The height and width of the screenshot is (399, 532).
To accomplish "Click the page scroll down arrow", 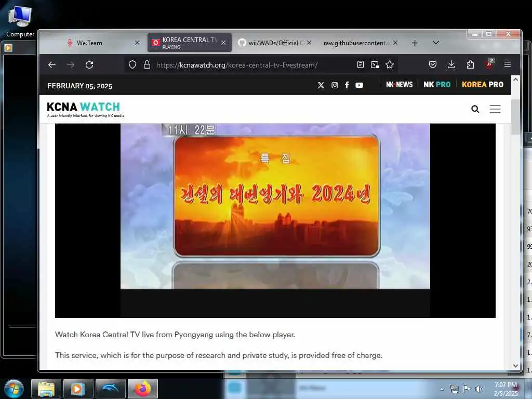I will pyautogui.click(x=516, y=366).
